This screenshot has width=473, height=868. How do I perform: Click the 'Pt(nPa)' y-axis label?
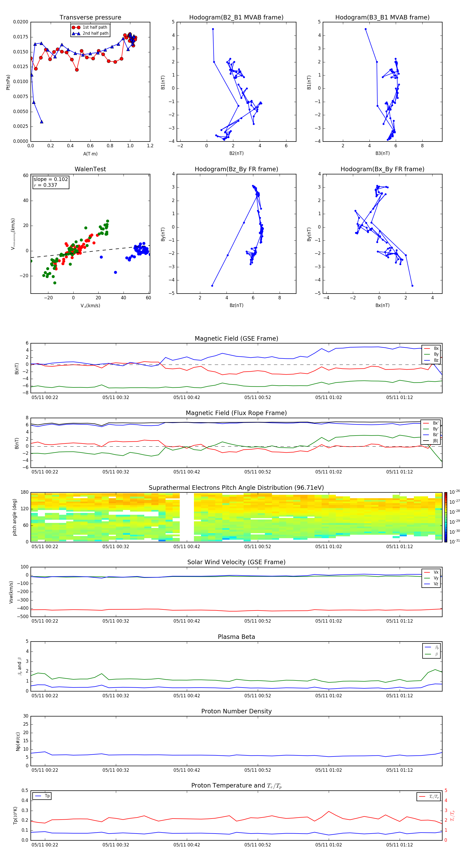[8, 82]
